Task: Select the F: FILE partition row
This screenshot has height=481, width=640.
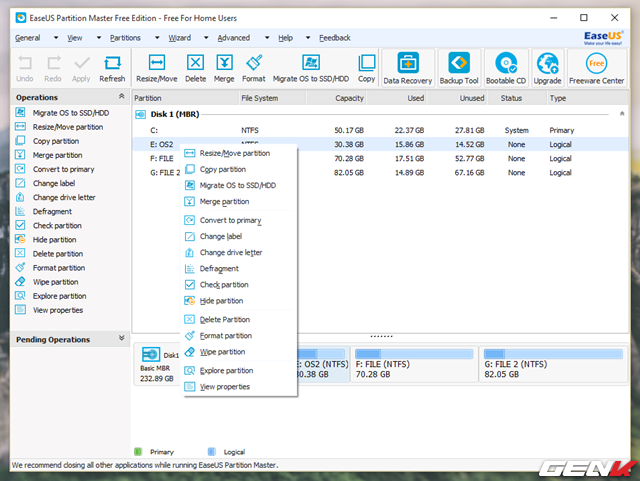Action: (380, 159)
